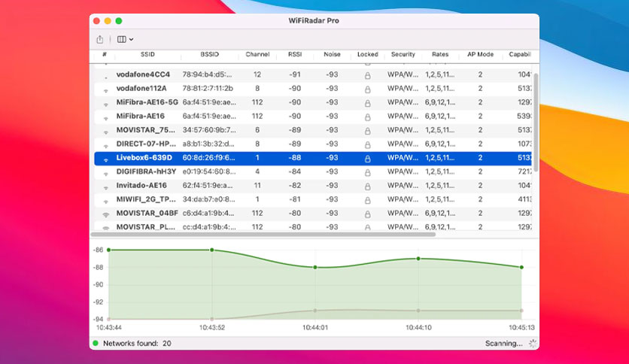
Task: Select the vodafone4CC4 network row
Action: coord(313,74)
